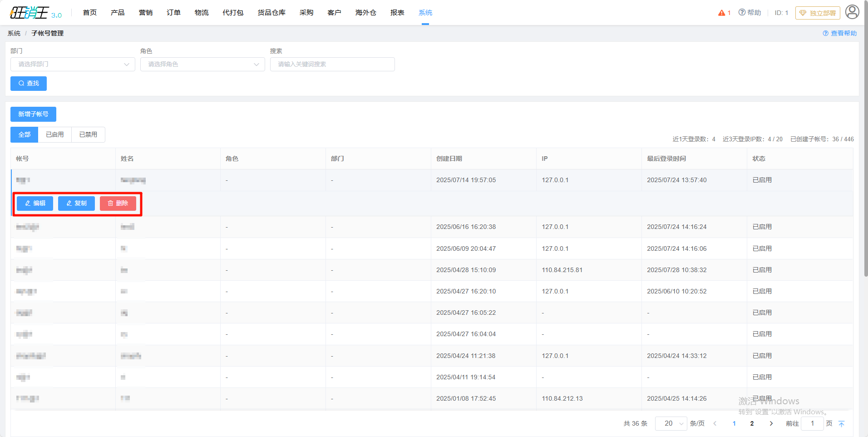Screen dimensions: 868x437
Task: Click the vertical page scrollbar
Action: [x=866, y=139]
